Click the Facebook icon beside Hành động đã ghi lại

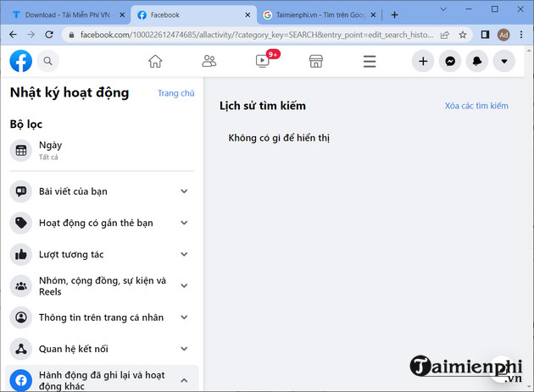click(x=21, y=380)
